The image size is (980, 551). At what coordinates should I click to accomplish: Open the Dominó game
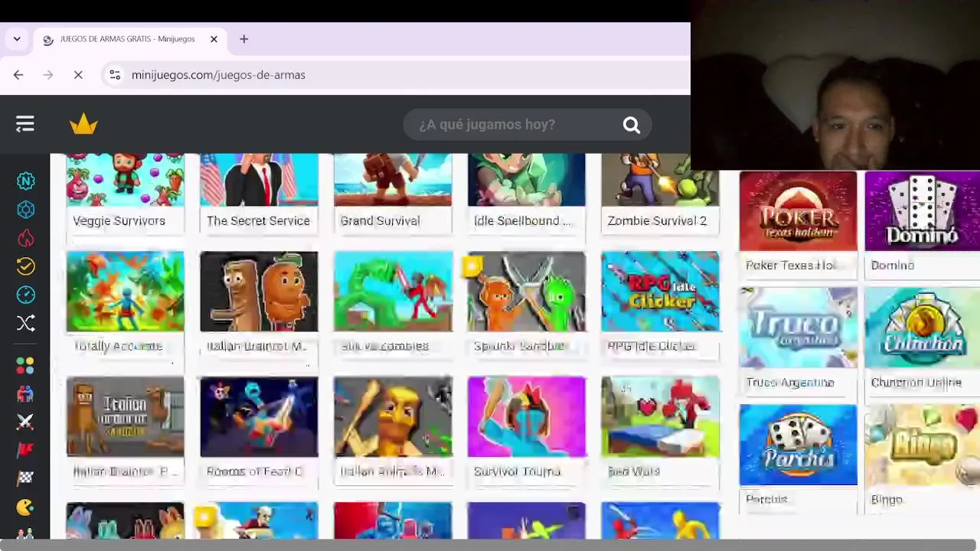tap(923, 224)
